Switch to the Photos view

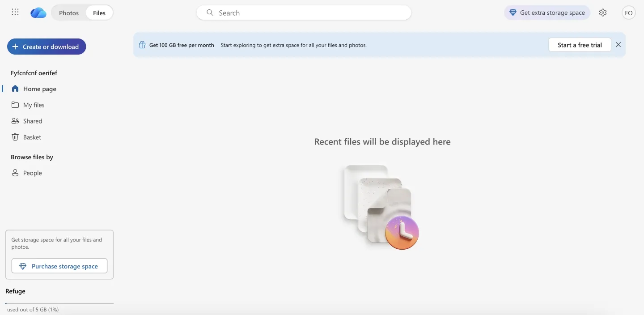(69, 13)
